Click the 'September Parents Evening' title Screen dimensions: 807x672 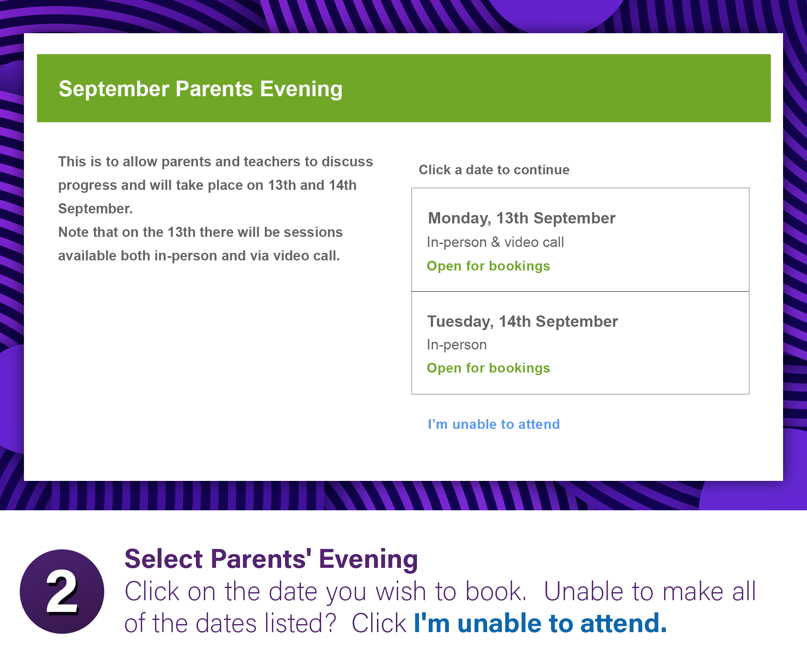[200, 89]
